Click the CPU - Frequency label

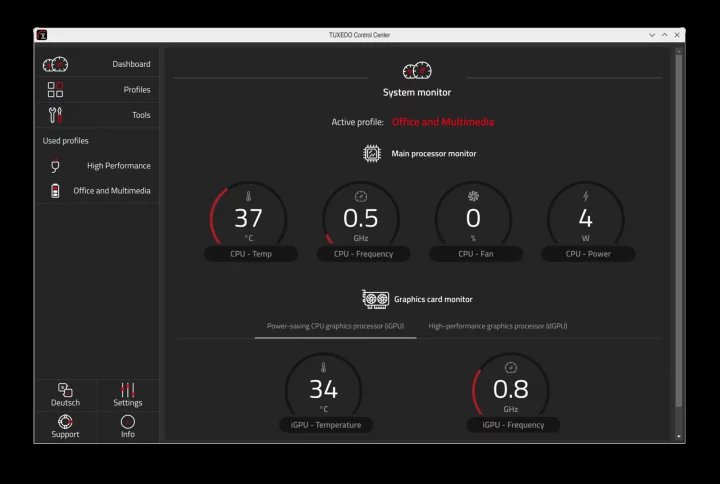coord(363,254)
